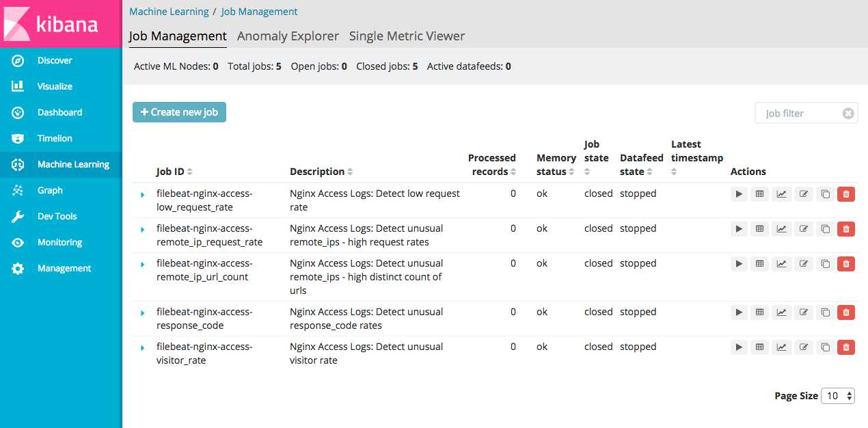Sort table by Latest timestamp
Image resolution: width=868 pixels, height=428 pixels.
[696, 158]
